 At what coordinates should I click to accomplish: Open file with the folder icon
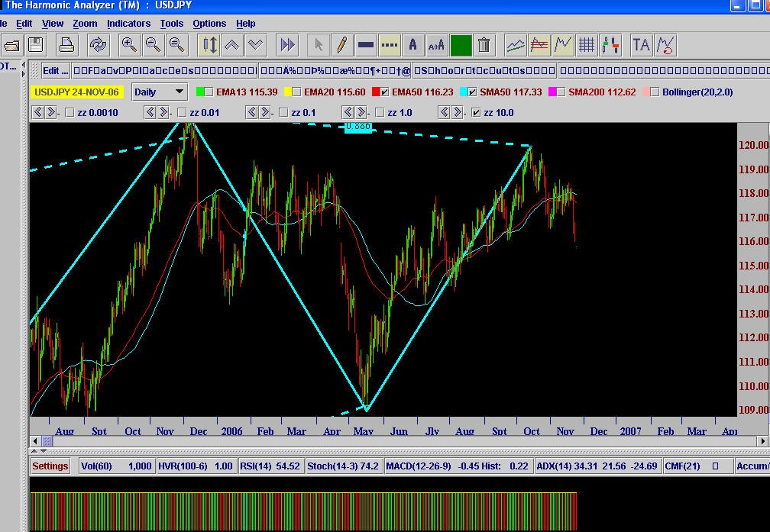(x=11, y=46)
